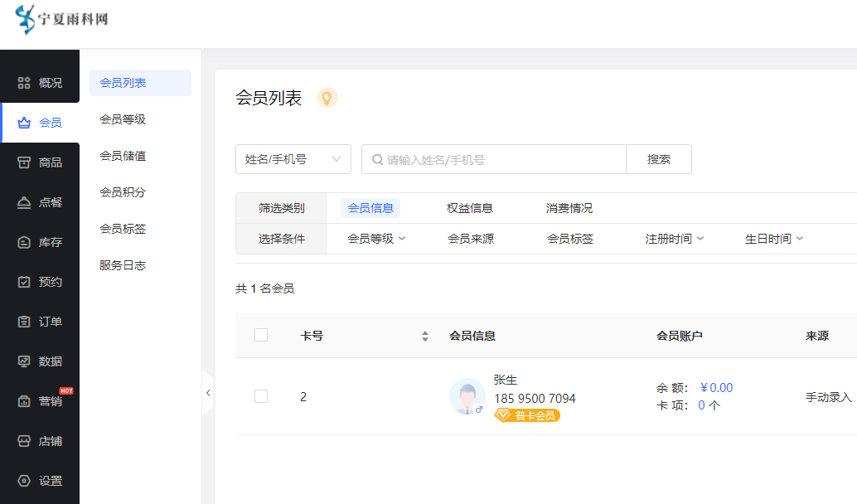Screen dimensions: 857x504
Task: Open the 数据 chart monitor icon
Action: (x=24, y=361)
